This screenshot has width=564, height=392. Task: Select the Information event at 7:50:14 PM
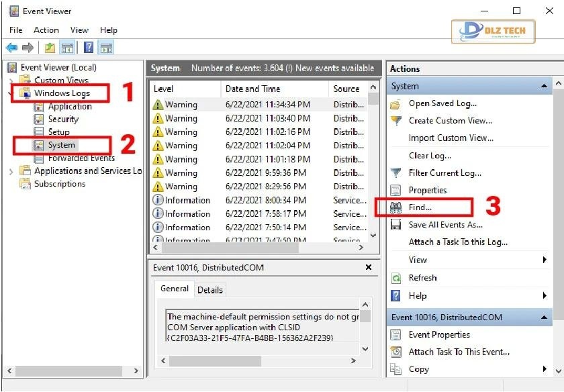[x=259, y=228]
